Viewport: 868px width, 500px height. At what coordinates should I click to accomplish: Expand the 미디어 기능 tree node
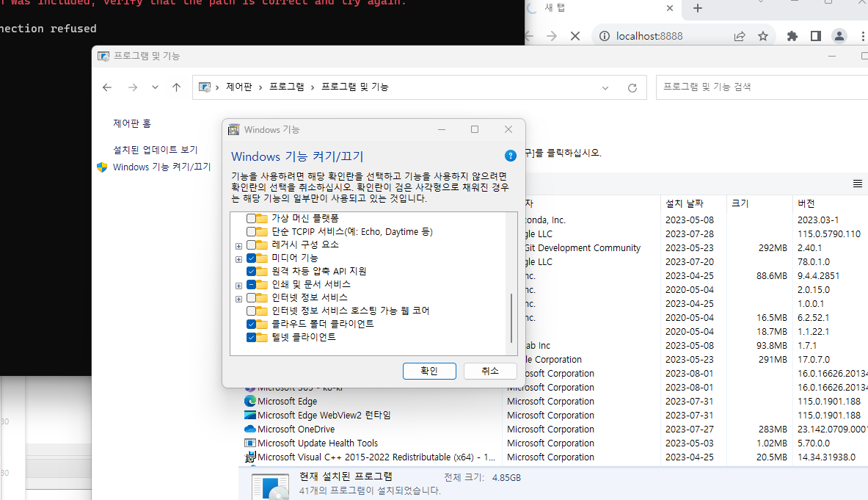tap(238, 259)
